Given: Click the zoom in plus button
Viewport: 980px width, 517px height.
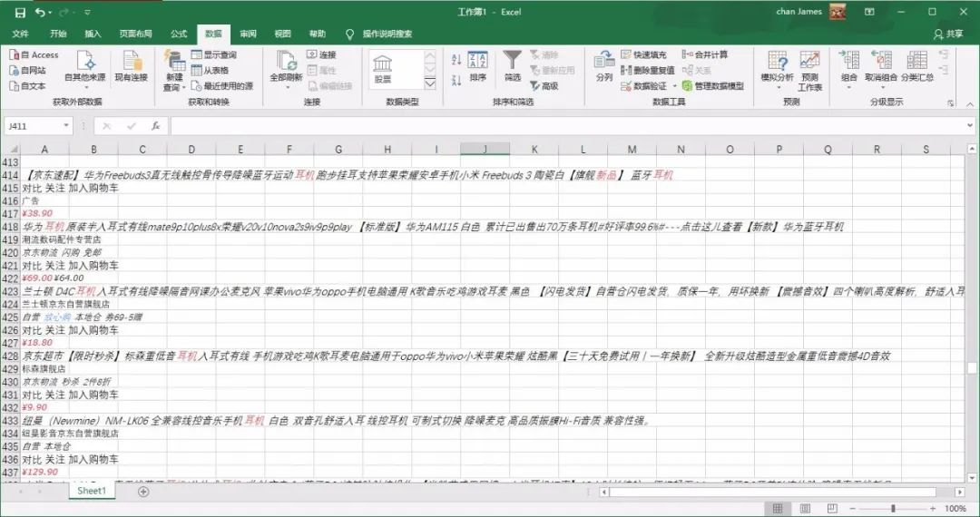Looking at the screenshot, I should click(x=933, y=508).
